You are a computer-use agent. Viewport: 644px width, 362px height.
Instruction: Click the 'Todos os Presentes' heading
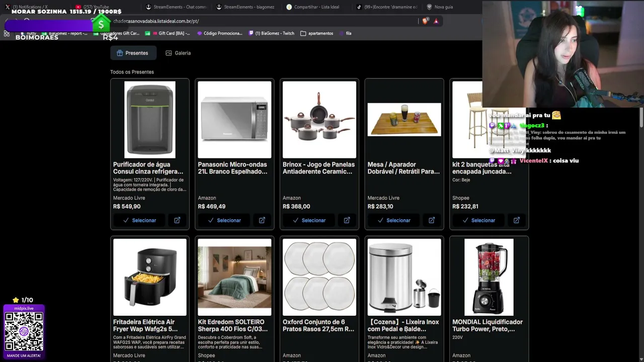pyautogui.click(x=132, y=72)
